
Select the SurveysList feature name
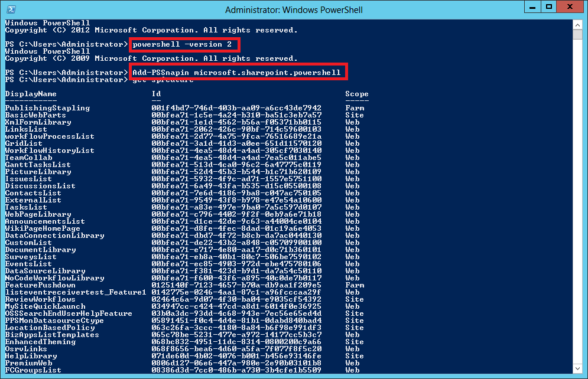pyautogui.click(x=31, y=257)
